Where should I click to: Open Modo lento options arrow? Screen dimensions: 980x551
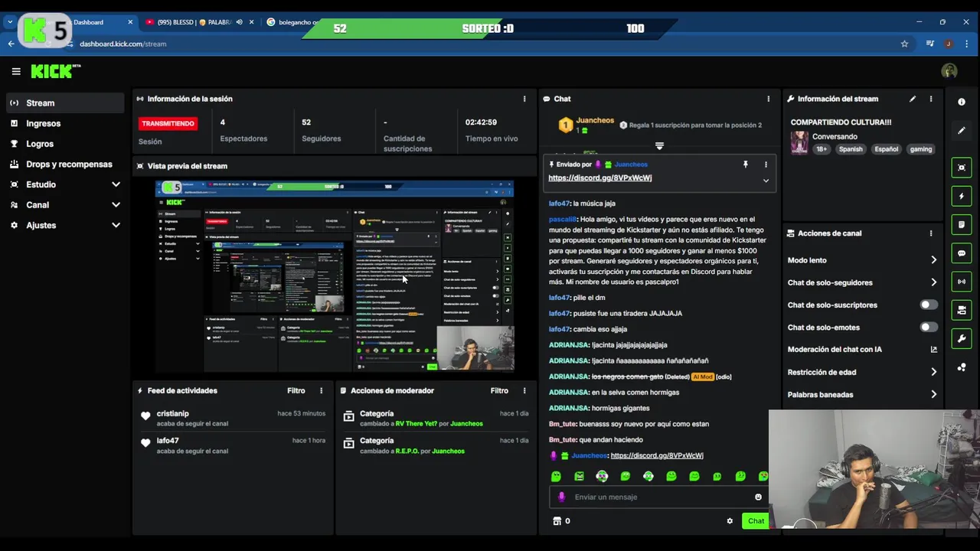(x=933, y=260)
